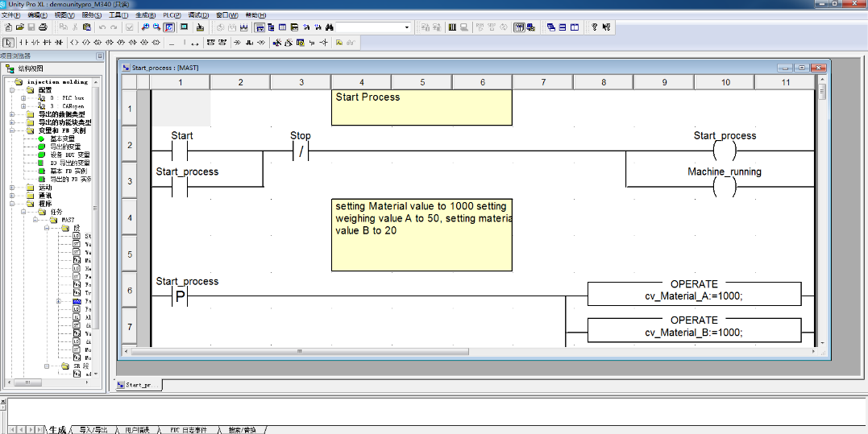Select the horizontal connection line tool
The height and width of the screenshot is (434, 868).
click(172, 43)
